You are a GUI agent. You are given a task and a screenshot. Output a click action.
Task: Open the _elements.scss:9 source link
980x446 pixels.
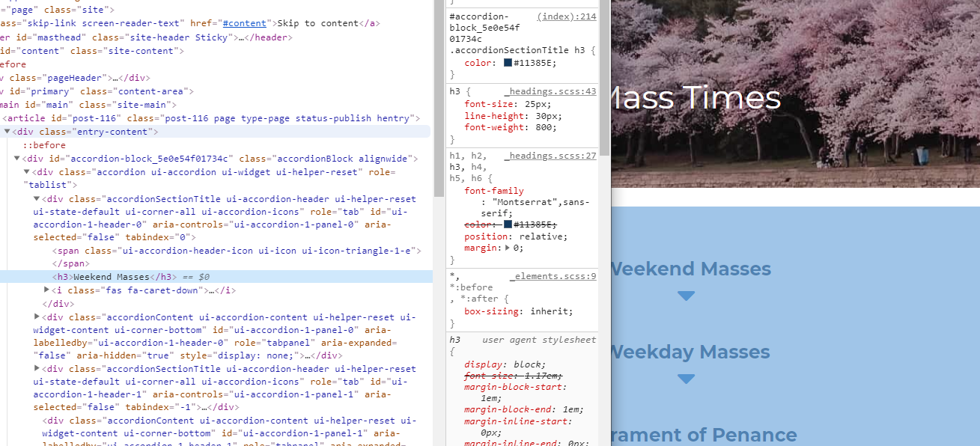[x=553, y=276]
